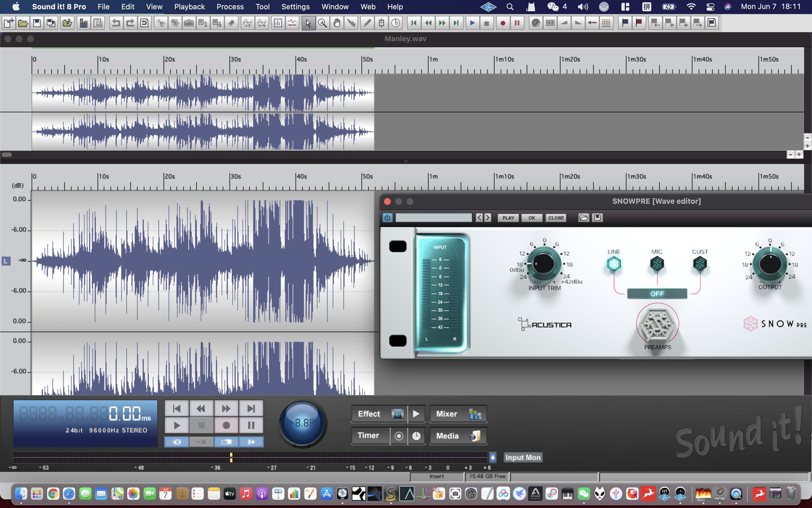Open the Process menu

(230, 7)
